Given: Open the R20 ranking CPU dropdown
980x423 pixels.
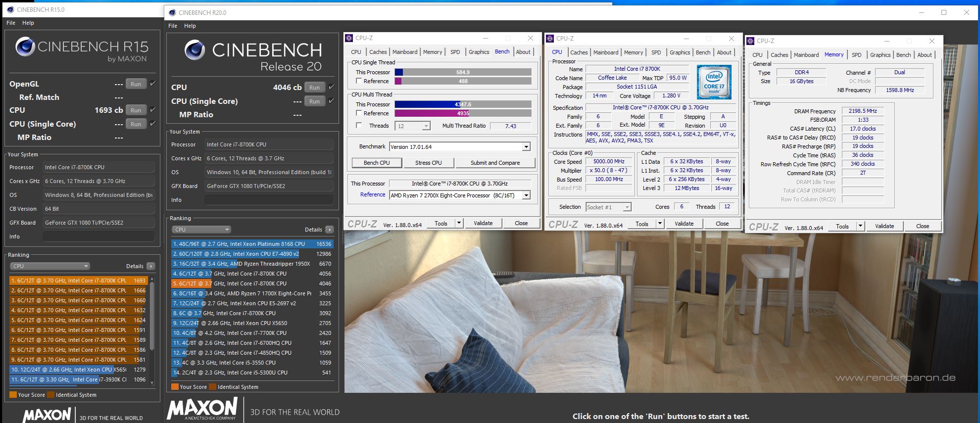Looking at the screenshot, I should coord(201,230).
